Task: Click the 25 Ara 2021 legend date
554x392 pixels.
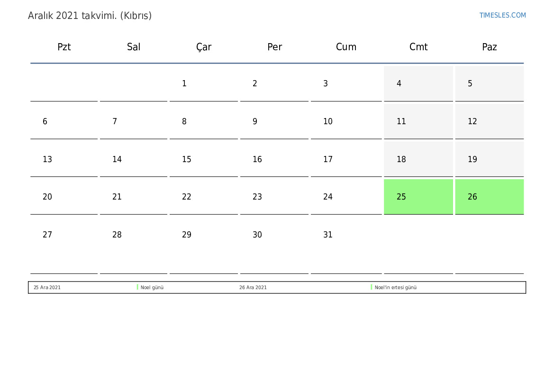Action: pos(47,287)
